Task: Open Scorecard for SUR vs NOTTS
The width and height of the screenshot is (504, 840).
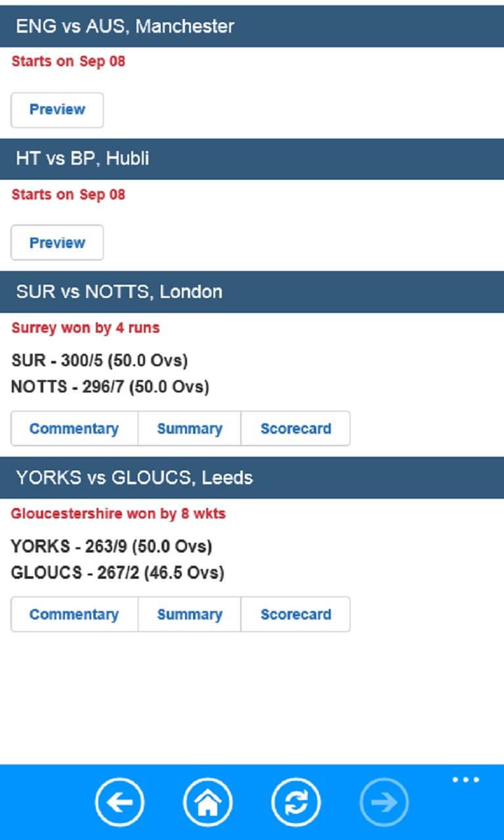Action: tap(295, 429)
